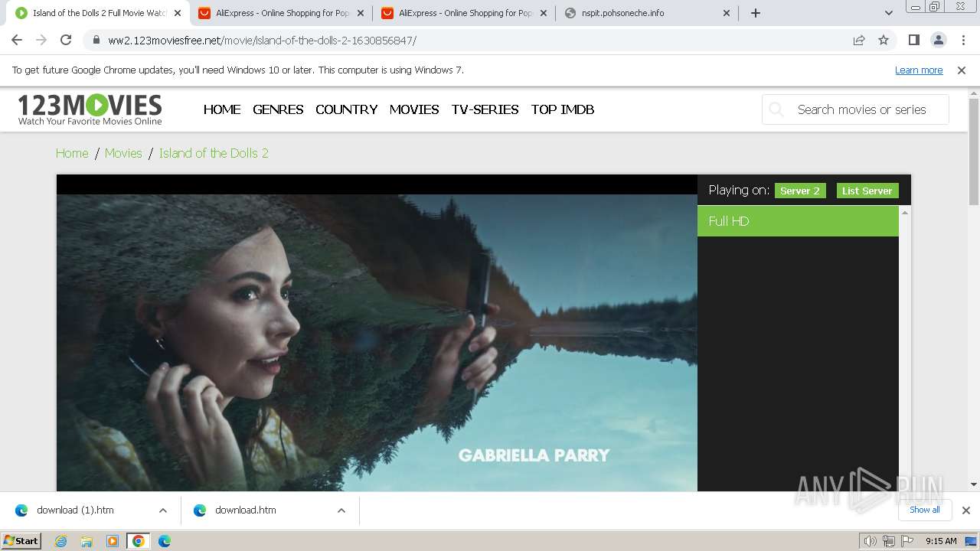Open the tab search dropdown
Screen dimensions: 980x551
[889, 13]
